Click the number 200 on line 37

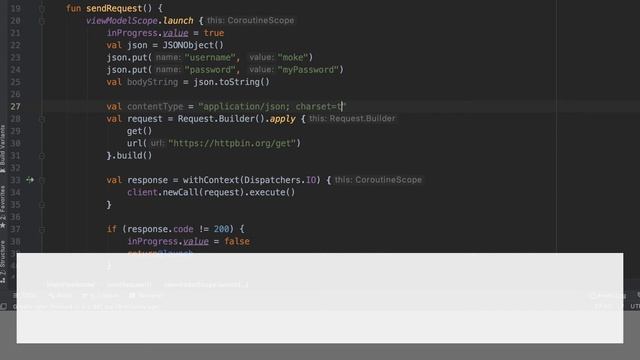click(x=221, y=229)
